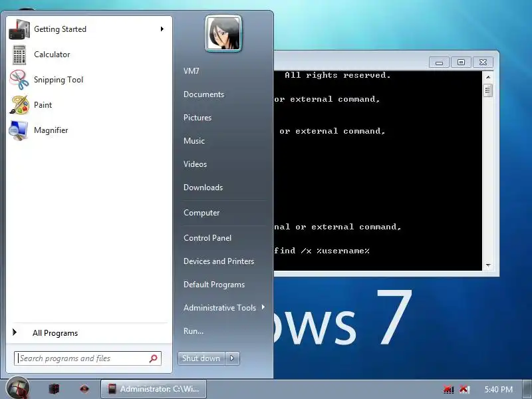Screen dimensions: 532x399
Task: Click the "find /x %username%" command text
Action: point(322,251)
